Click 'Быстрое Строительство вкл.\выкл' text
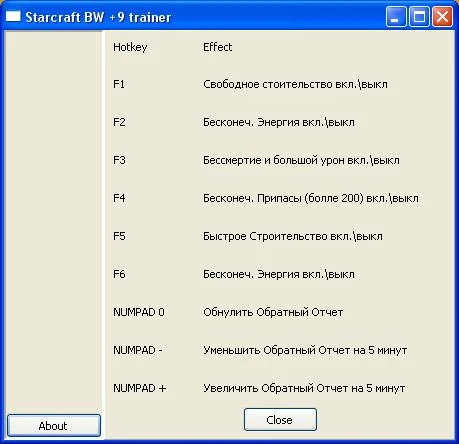This screenshot has height=444, width=459. point(293,236)
